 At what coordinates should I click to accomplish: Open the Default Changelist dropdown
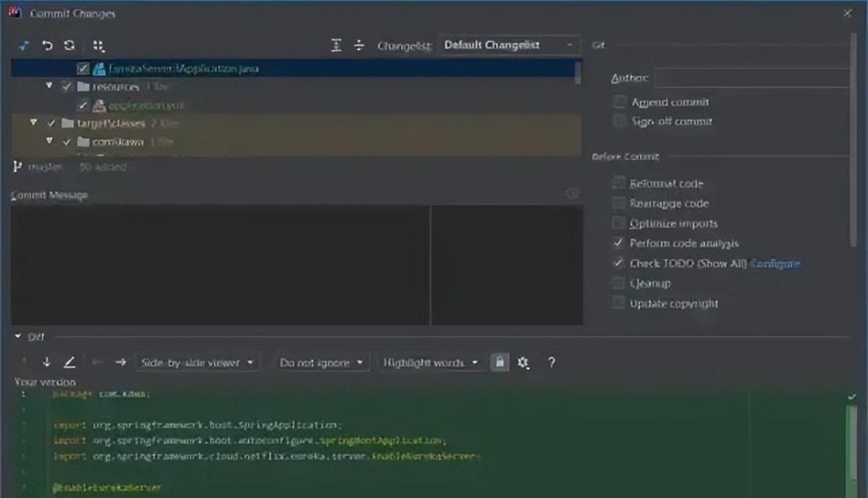pyautogui.click(x=509, y=45)
